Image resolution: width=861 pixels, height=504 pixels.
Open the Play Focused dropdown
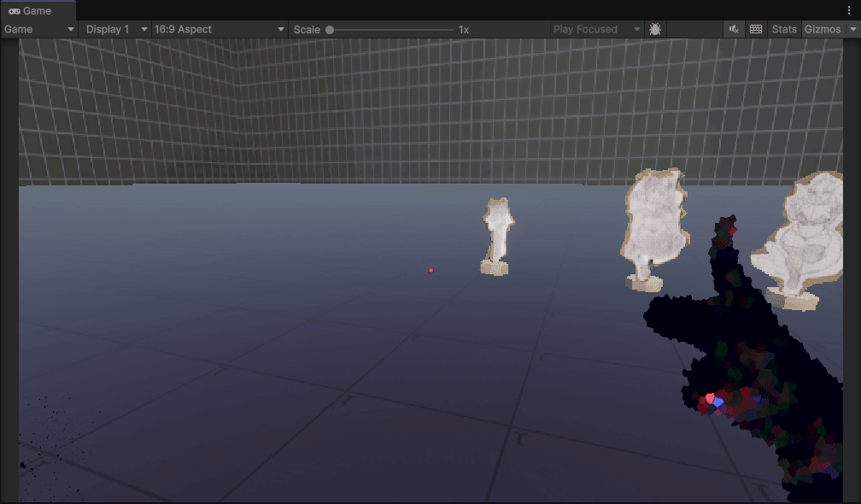[596, 29]
